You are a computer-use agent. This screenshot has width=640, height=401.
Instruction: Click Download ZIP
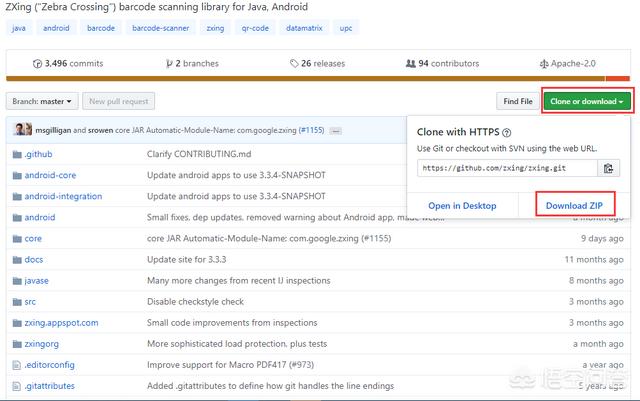pyautogui.click(x=574, y=206)
